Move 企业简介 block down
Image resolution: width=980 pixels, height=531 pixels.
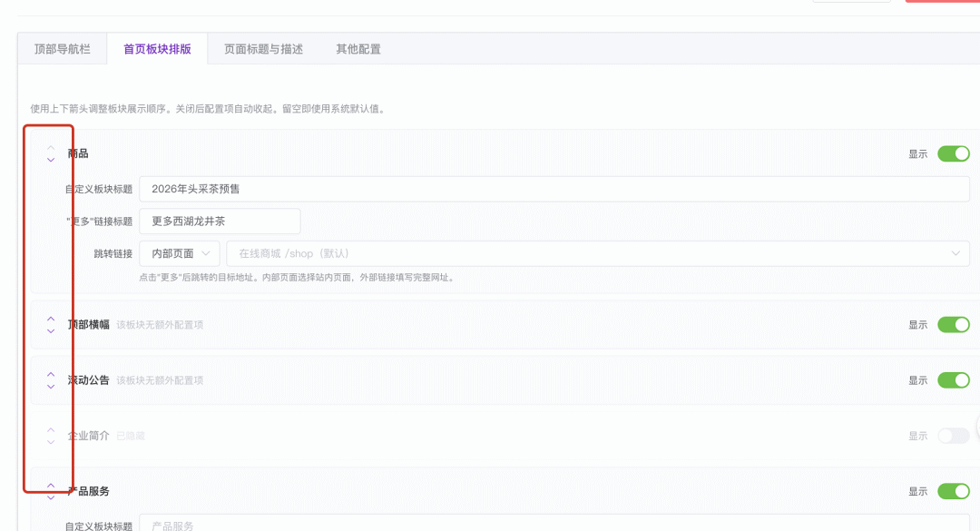point(51,442)
